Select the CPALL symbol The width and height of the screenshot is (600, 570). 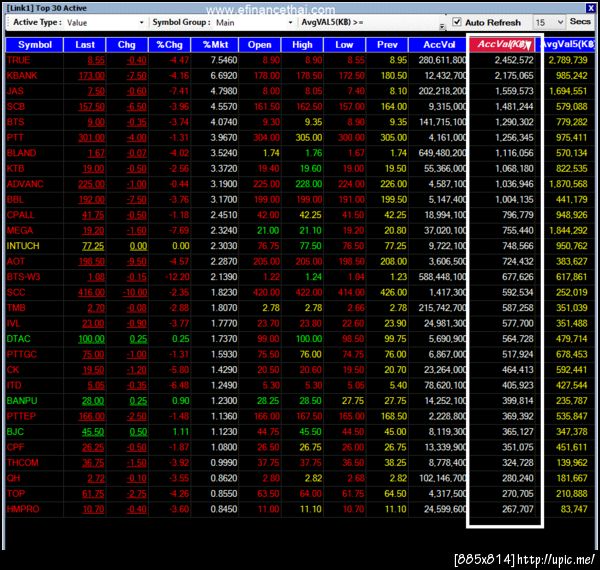(x=20, y=215)
